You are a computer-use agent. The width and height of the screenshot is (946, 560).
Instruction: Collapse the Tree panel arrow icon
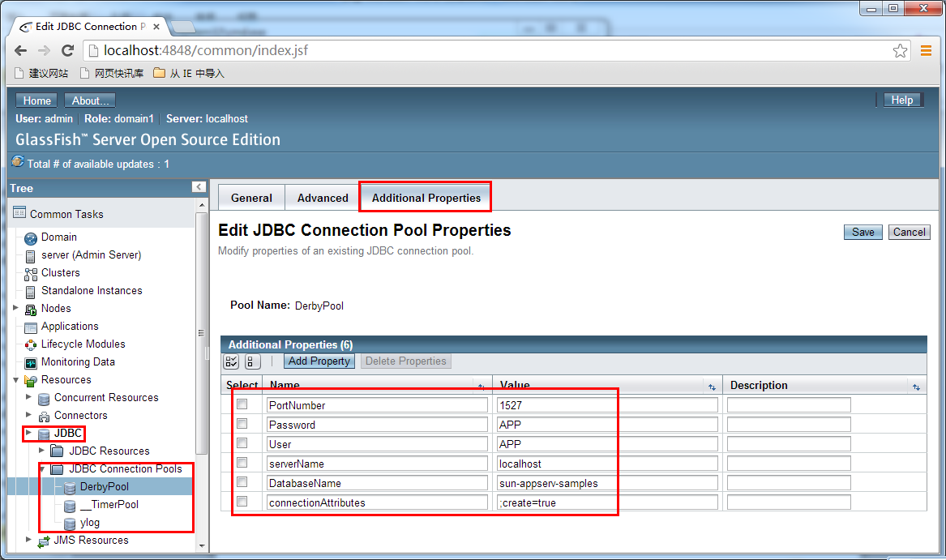[x=199, y=187]
